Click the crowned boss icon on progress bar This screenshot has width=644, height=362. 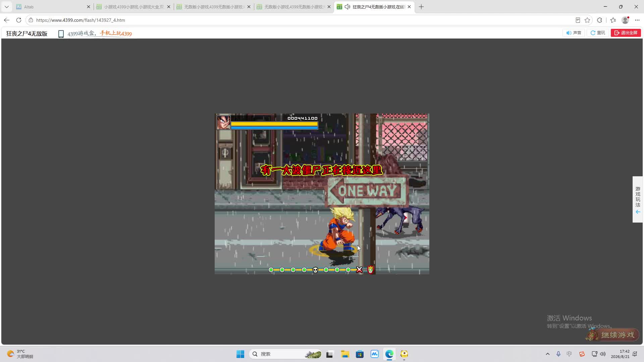371,269
